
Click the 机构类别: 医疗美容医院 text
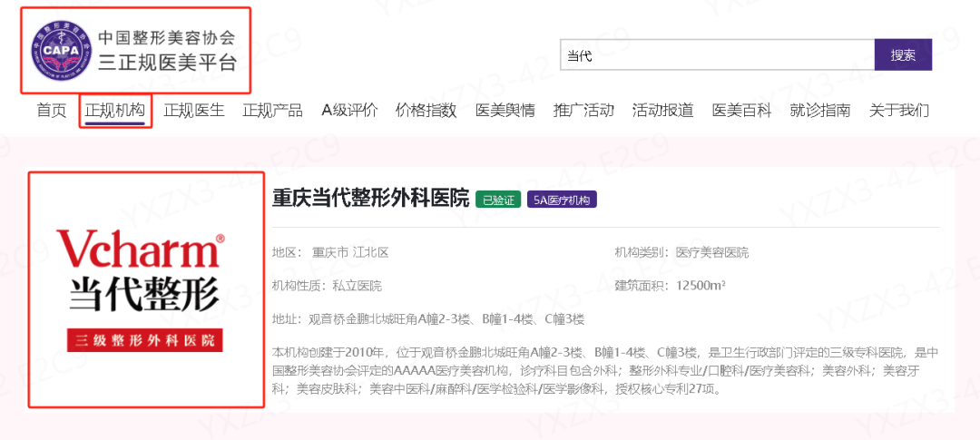[681, 253]
